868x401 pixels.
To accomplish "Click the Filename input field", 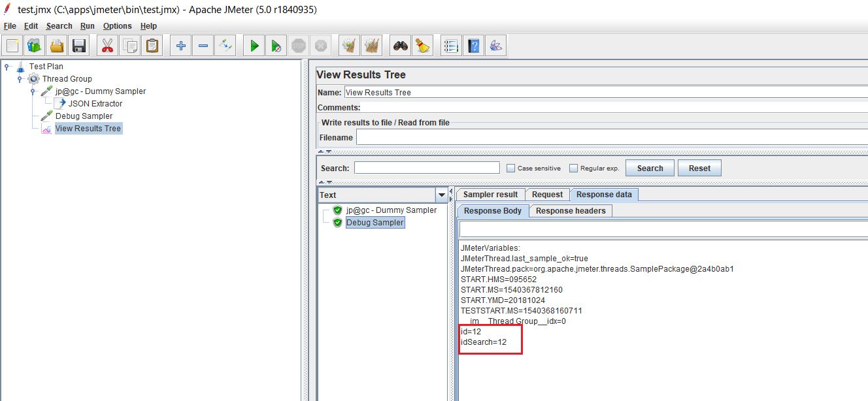I will (x=612, y=137).
